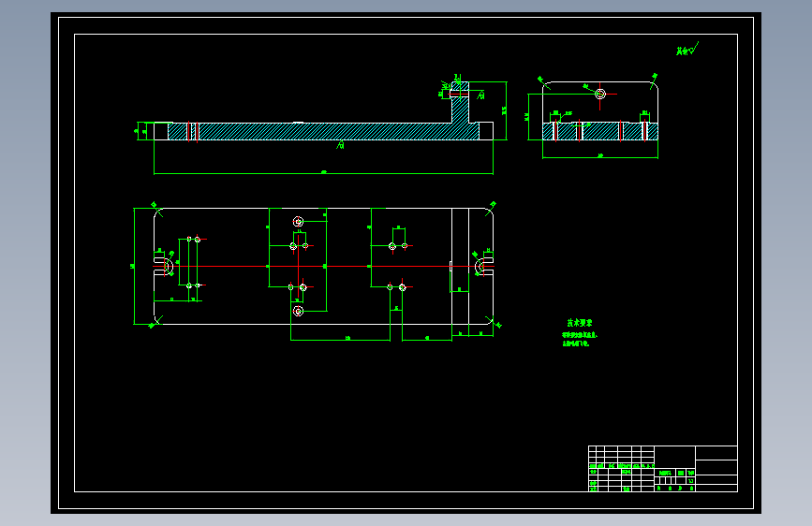Click the circular hole in the end view
The image size is (812, 526).
600,94
